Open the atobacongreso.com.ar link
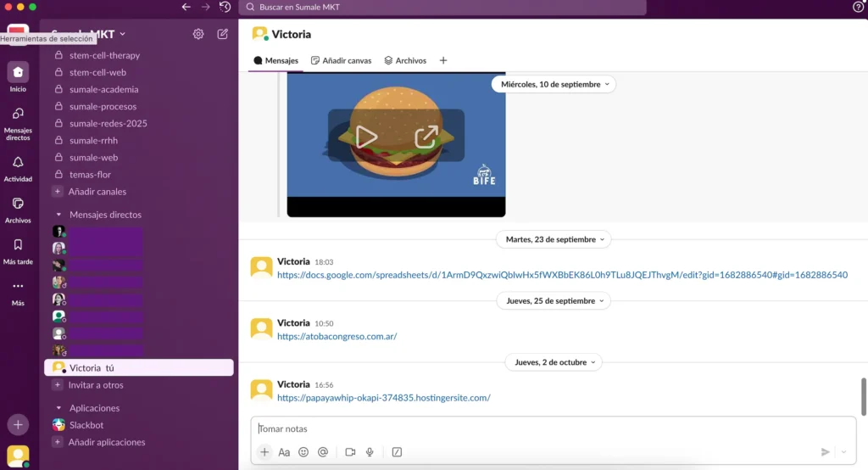The height and width of the screenshot is (470, 868). [337, 336]
